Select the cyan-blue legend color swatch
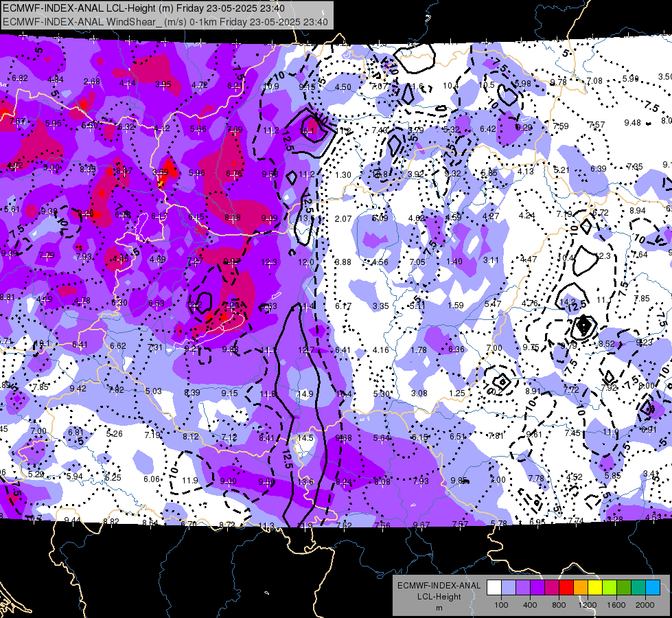 [653, 588]
